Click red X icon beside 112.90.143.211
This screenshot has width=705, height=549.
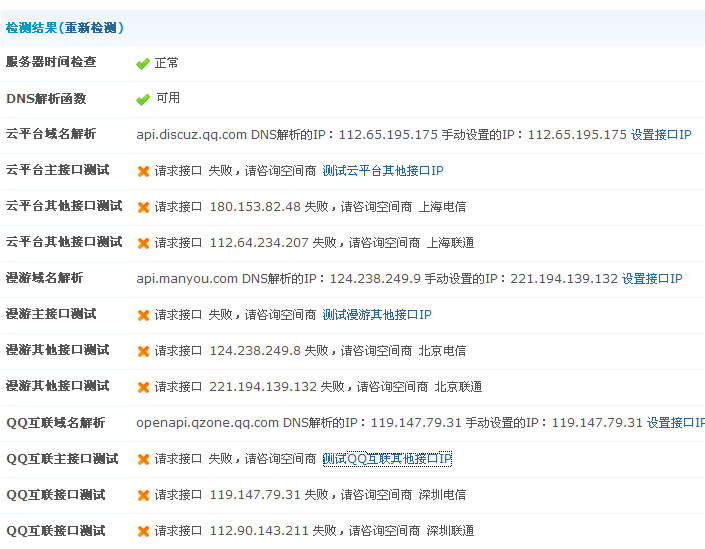coord(143,531)
